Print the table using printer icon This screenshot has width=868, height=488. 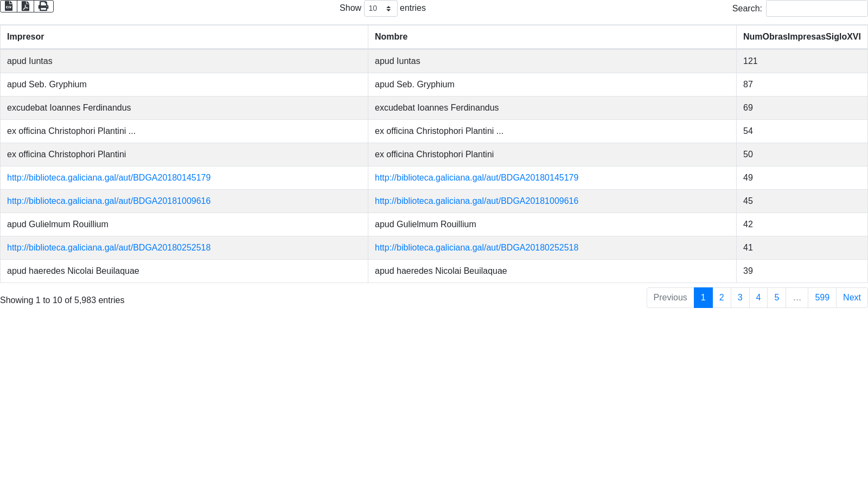point(43,6)
